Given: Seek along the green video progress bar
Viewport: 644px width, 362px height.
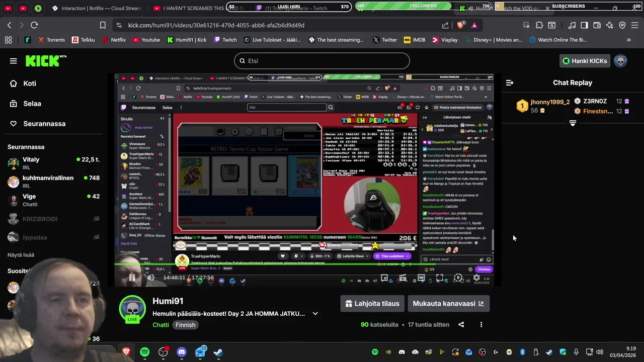Looking at the screenshot, I should click(x=304, y=264).
